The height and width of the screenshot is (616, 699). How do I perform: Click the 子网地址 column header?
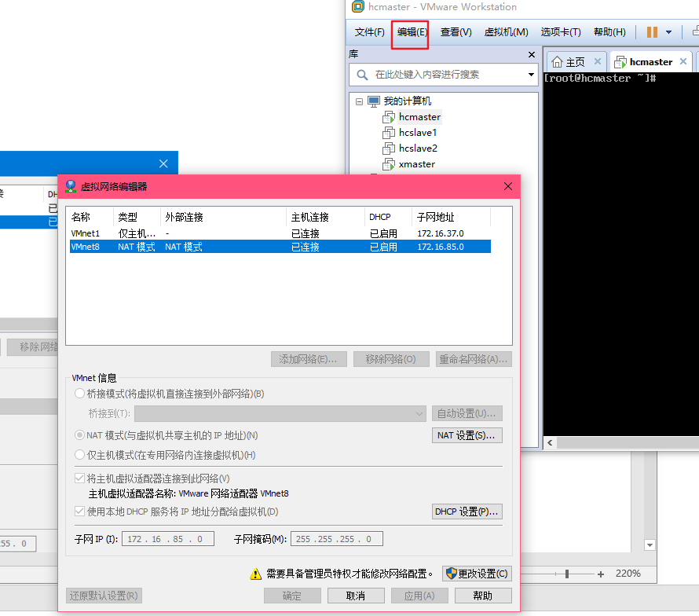[x=451, y=217]
